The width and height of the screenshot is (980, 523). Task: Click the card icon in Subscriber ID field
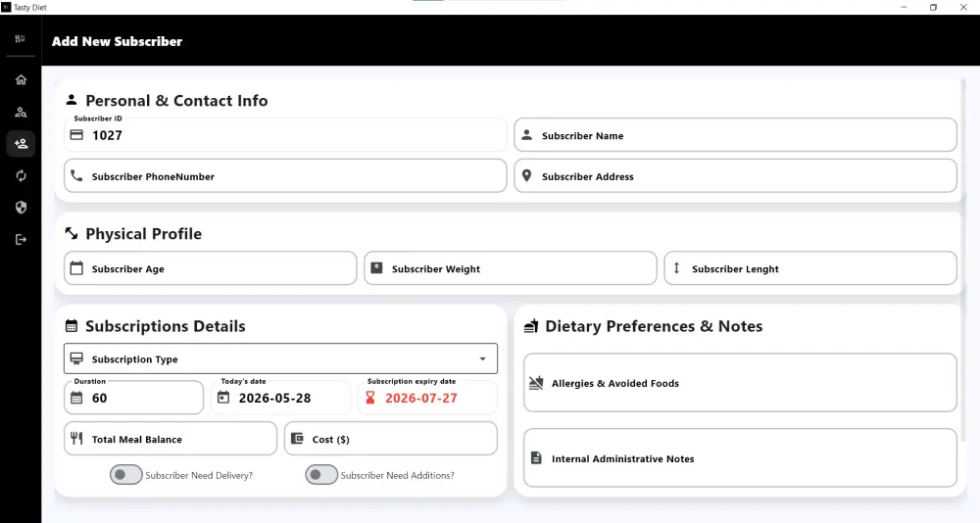(76, 135)
